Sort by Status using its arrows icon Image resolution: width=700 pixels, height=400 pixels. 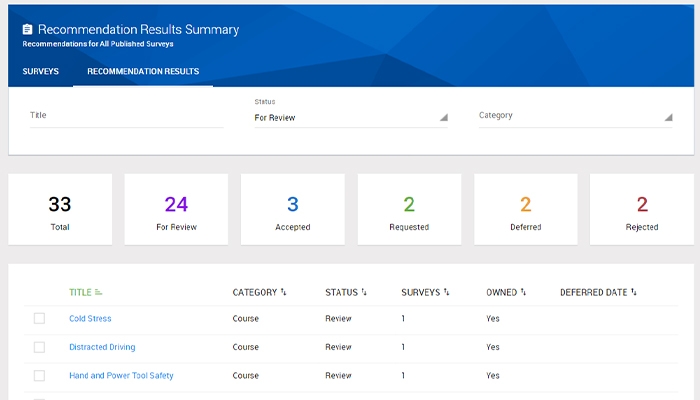[x=364, y=293]
